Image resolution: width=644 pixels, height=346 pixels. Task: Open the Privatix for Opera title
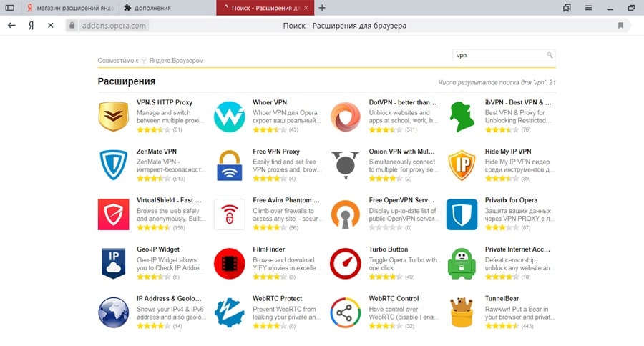[x=511, y=200]
